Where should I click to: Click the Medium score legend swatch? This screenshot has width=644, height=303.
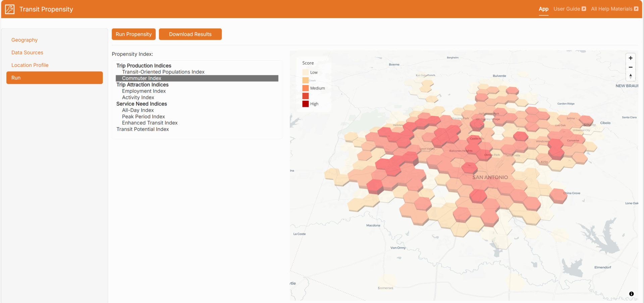pyautogui.click(x=305, y=88)
